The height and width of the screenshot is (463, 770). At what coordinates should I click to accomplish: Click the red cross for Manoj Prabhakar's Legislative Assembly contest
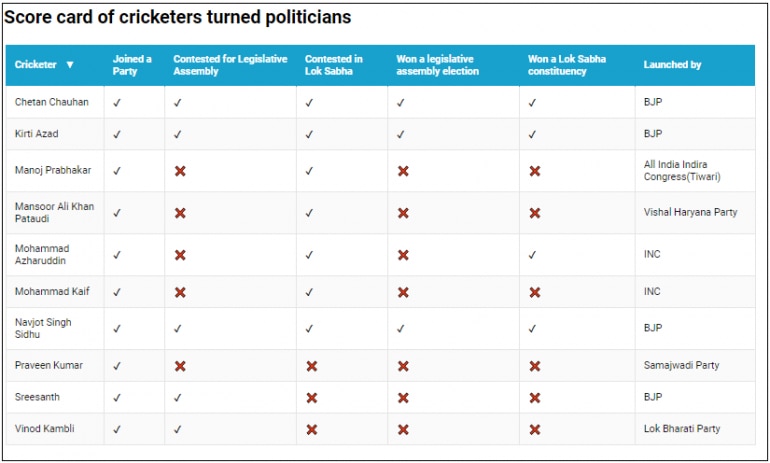180,171
